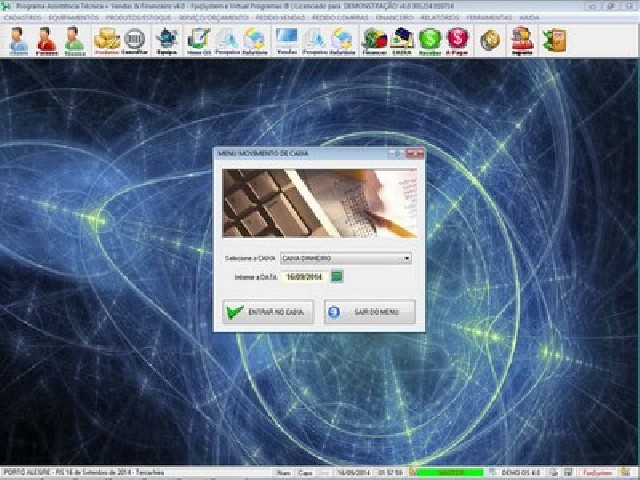Open the Financeiro pie-chart toolbar icon
The width and height of the screenshot is (640, 480).
[x=375, y=41]
